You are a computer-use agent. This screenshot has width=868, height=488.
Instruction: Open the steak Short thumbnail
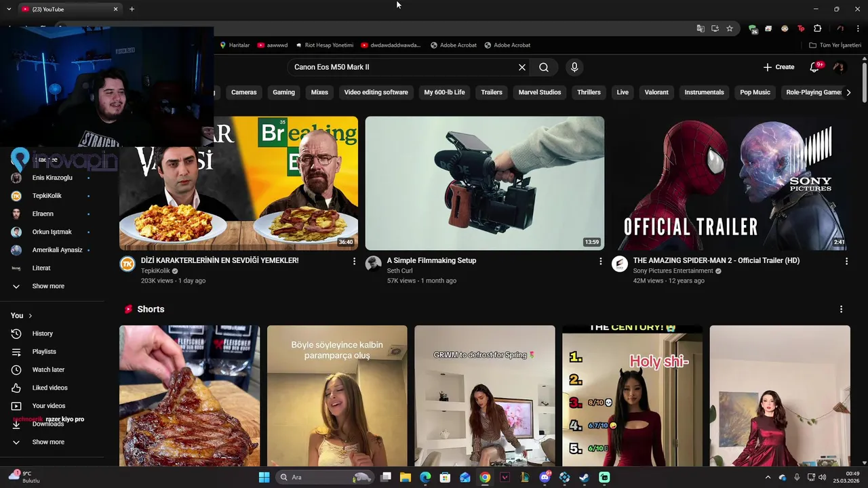[x=189, y=396]
